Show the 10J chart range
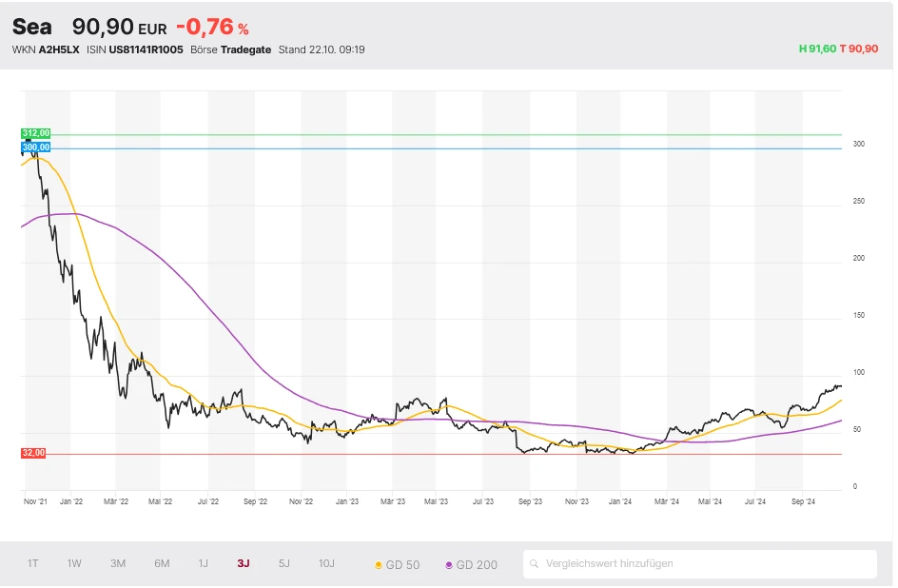Viewport: 898px width, 588px height. [x=326, y=563]
